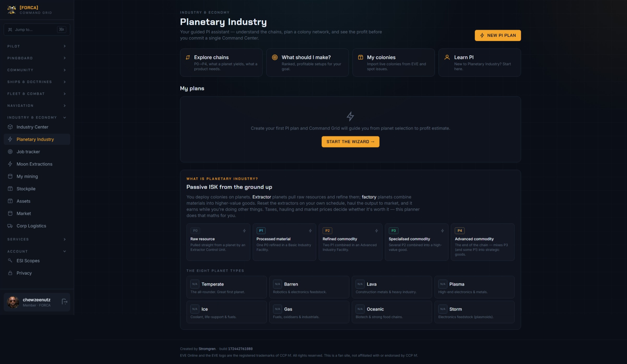Click the "Passive ISK from the ground up" heading

click(229, 187)
